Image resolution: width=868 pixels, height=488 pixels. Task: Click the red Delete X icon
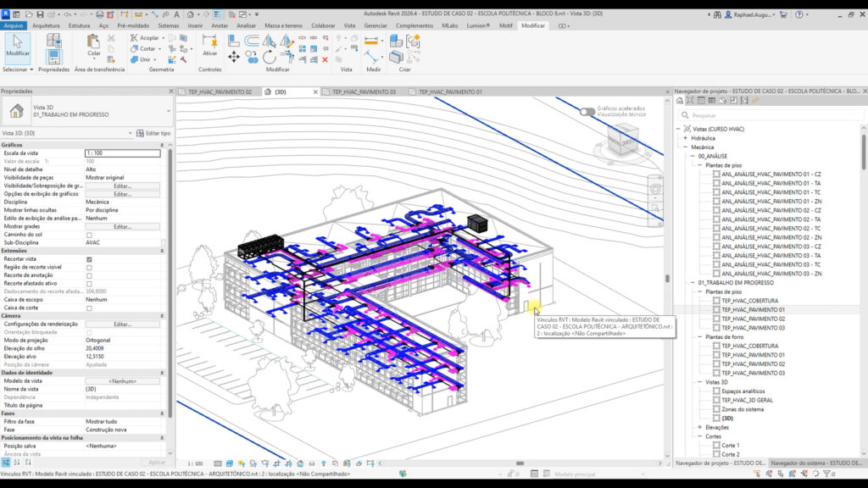[325, 59]
